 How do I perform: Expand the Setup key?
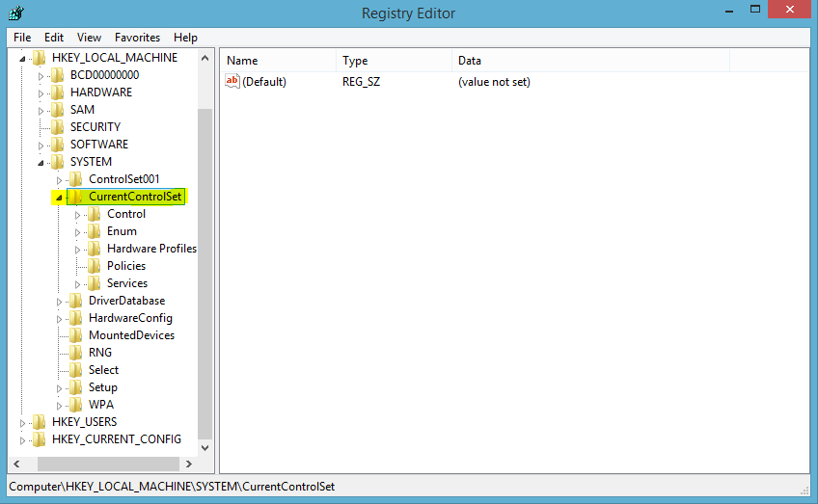[59, 388]
